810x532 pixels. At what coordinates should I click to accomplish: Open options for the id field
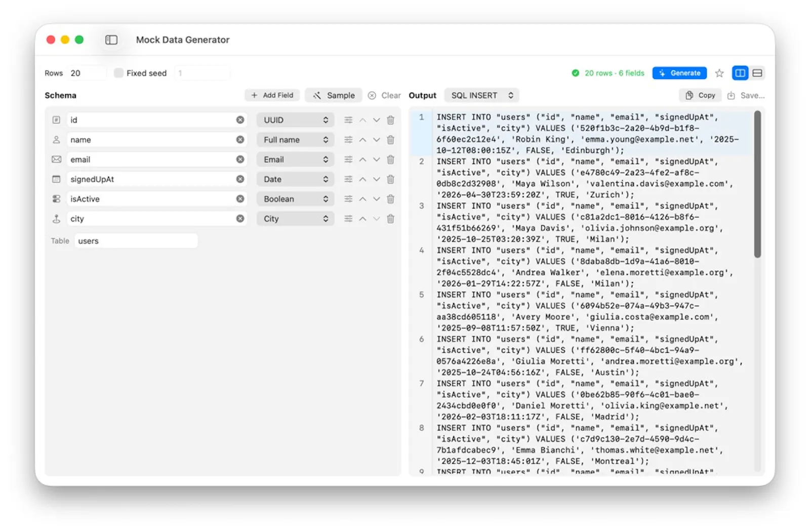click(348, 120)
